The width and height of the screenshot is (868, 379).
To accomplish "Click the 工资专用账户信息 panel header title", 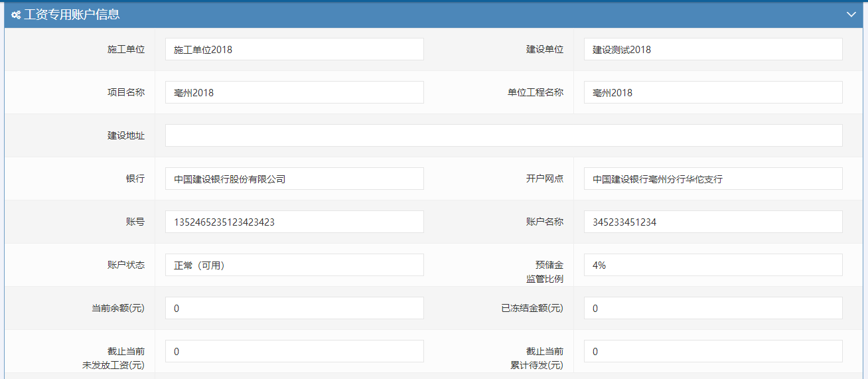I will (72, 15).
